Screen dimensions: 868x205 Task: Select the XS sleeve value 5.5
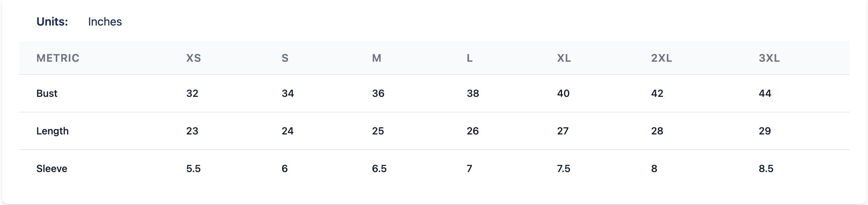[x=193, y=168]
